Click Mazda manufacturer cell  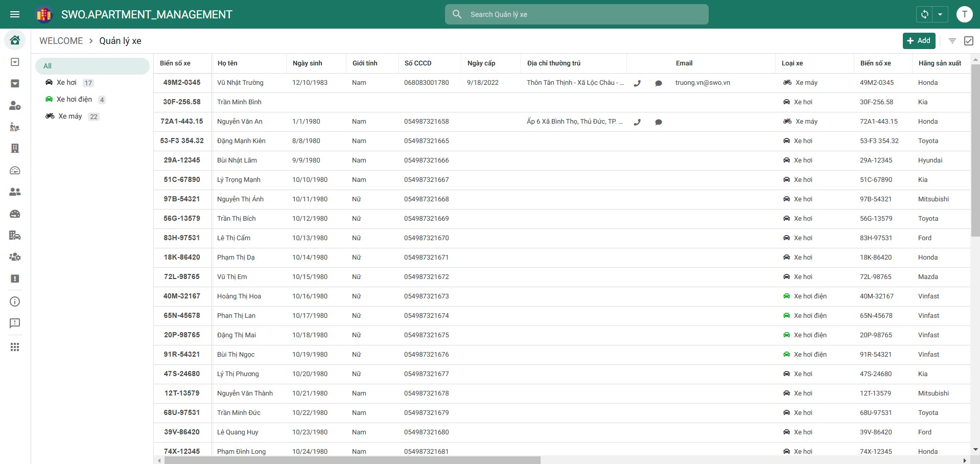point(928,277)
